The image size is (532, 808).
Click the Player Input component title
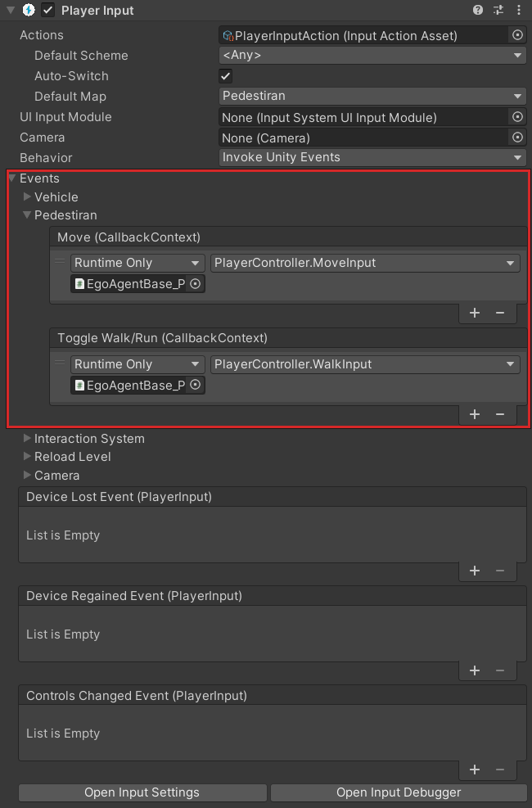(97, 11)
